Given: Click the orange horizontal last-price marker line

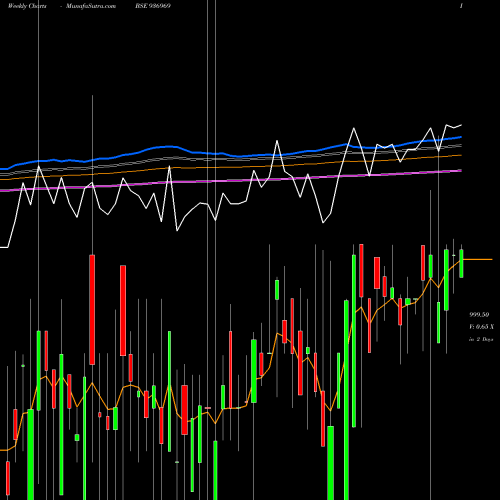Looking at the screenshot, I should click(x=477, y=259).
